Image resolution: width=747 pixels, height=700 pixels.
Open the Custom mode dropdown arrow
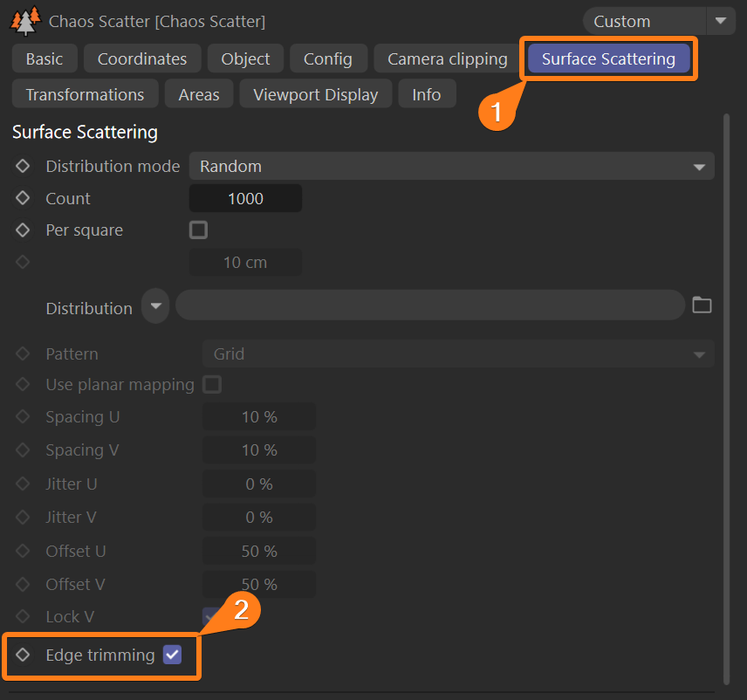click(721, 21)
